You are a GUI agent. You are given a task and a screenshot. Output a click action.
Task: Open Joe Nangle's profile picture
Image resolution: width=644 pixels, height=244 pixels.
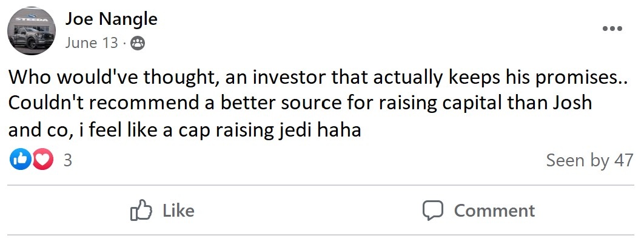pos(32,32)
